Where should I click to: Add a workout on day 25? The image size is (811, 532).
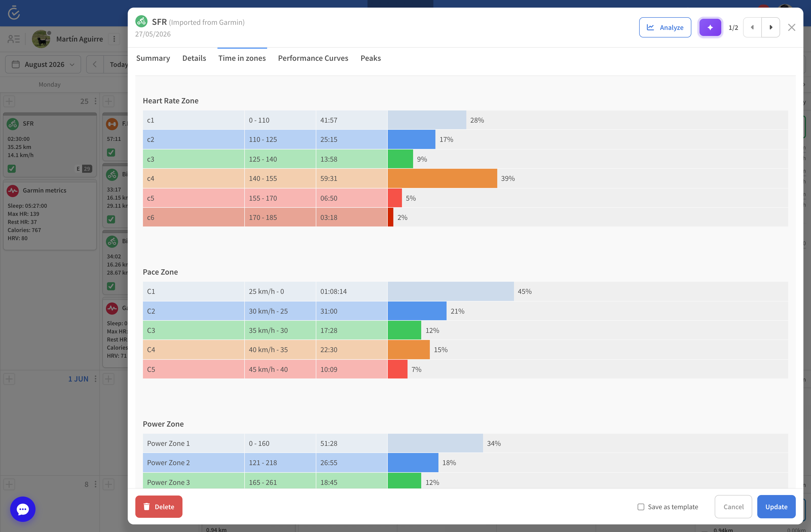tap(10, 101)
